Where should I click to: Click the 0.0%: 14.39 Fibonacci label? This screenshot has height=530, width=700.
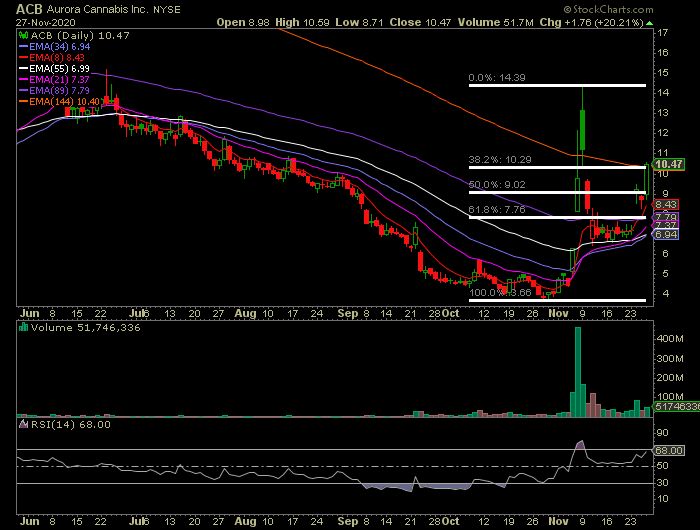click(x=497, y=78)
